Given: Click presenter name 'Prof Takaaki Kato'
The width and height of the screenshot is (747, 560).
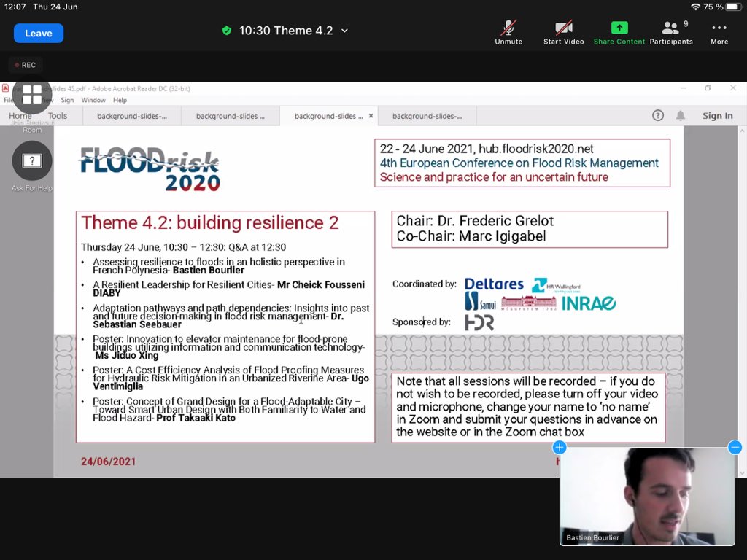Looking at the screenshot, I should [x=196, y=418].
